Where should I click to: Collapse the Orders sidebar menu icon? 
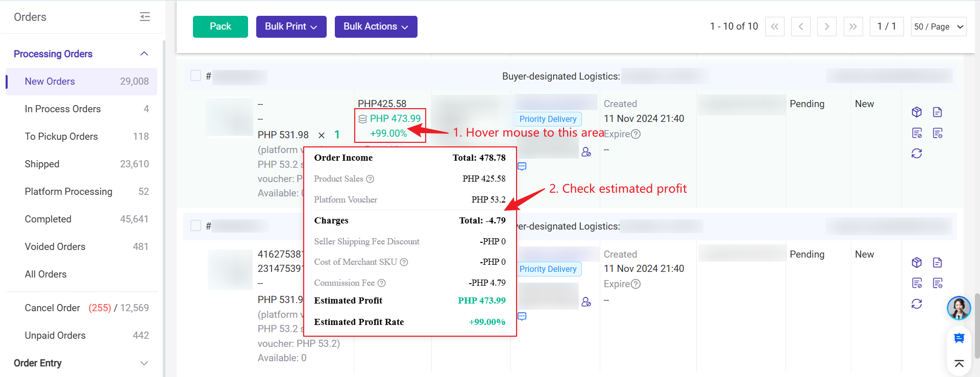tap(145, 17)
